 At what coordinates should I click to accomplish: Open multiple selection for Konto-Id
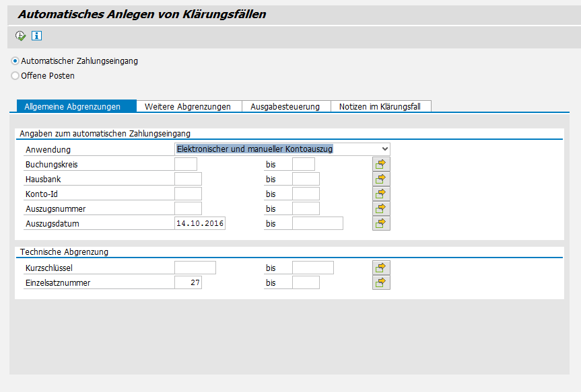tap(381, 194)
